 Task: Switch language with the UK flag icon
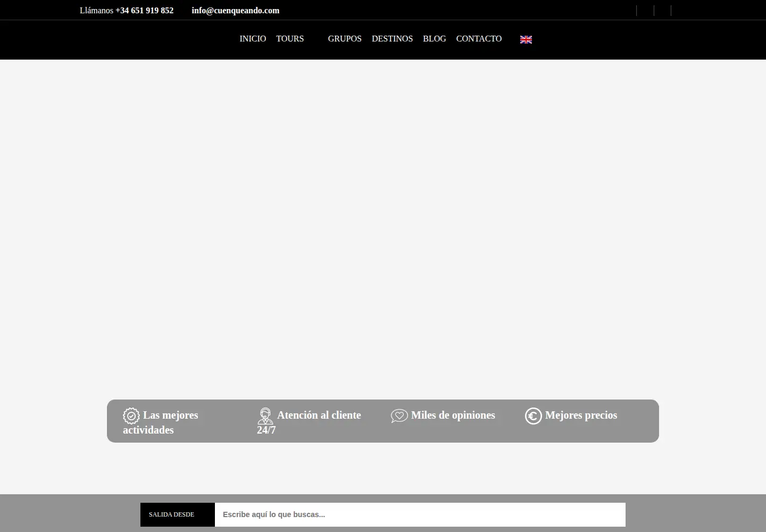pyautogui.click(x=526, y=39)
